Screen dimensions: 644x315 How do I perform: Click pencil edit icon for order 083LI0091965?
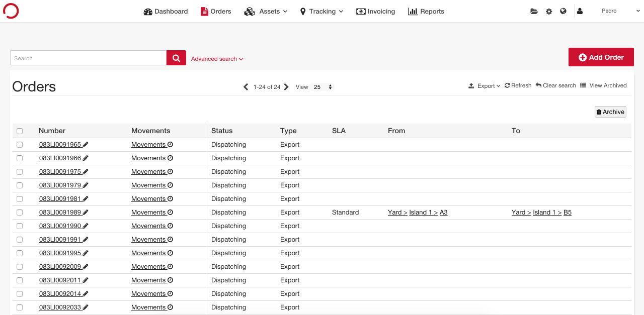tap(86, 145)
